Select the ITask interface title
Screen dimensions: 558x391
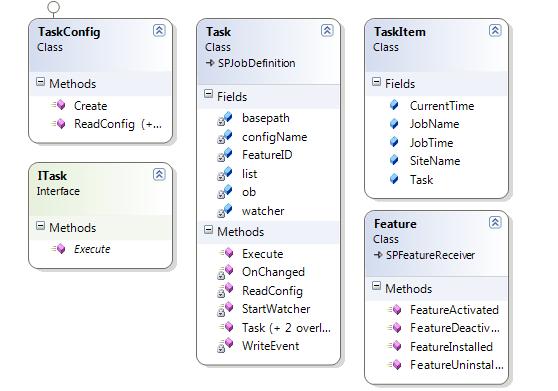coord(52,175)
